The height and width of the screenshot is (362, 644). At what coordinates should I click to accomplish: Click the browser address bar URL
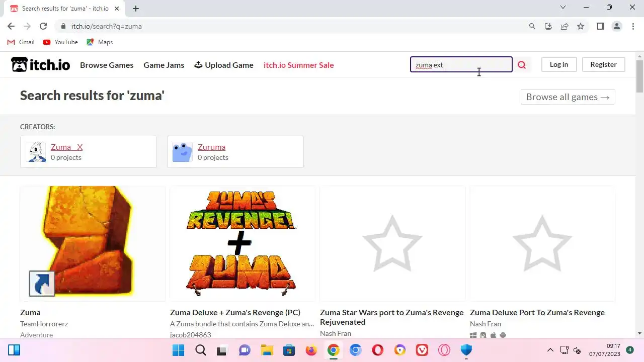pyautogui.click(x=106, y=26)
